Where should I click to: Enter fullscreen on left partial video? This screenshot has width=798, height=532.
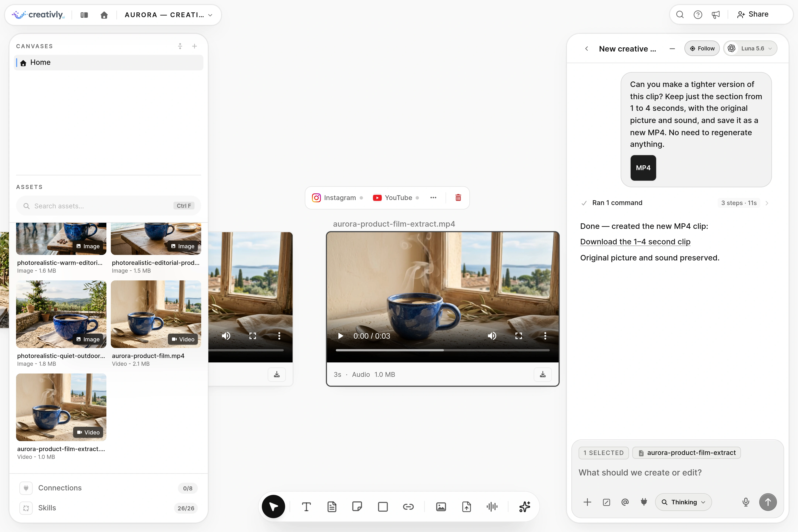(253, 336)
